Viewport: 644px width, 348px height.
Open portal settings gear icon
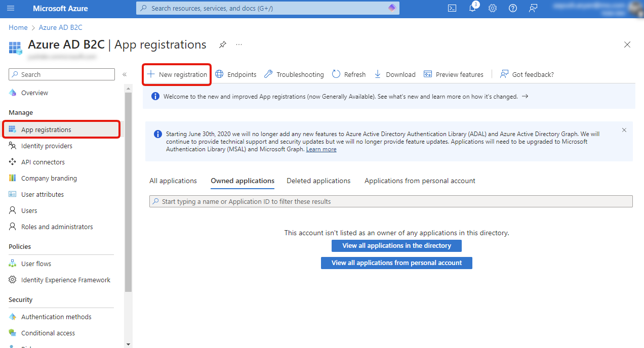(x=492, y=8)
